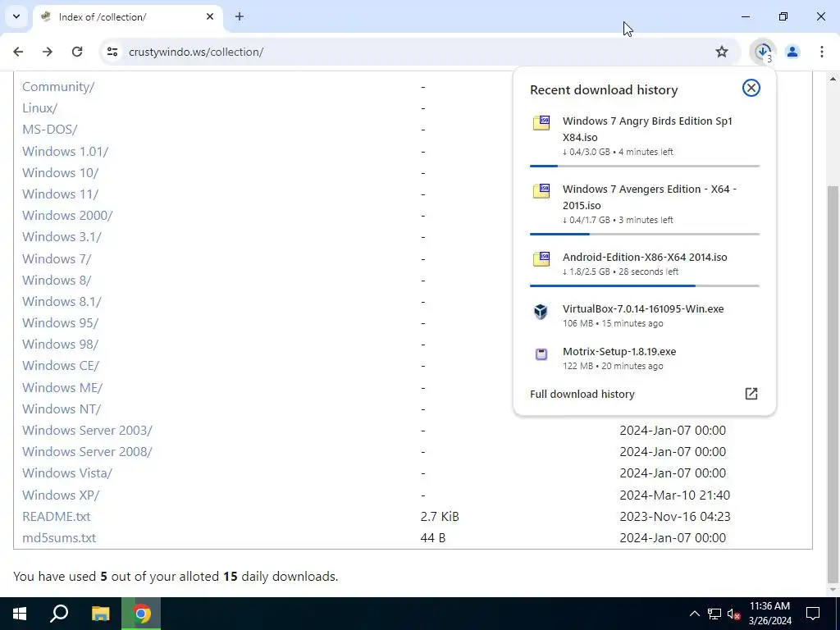The image size is (840, 630).
Task: Open the Windows 1.01/ folder link
Action: click(x=65, y=152)
